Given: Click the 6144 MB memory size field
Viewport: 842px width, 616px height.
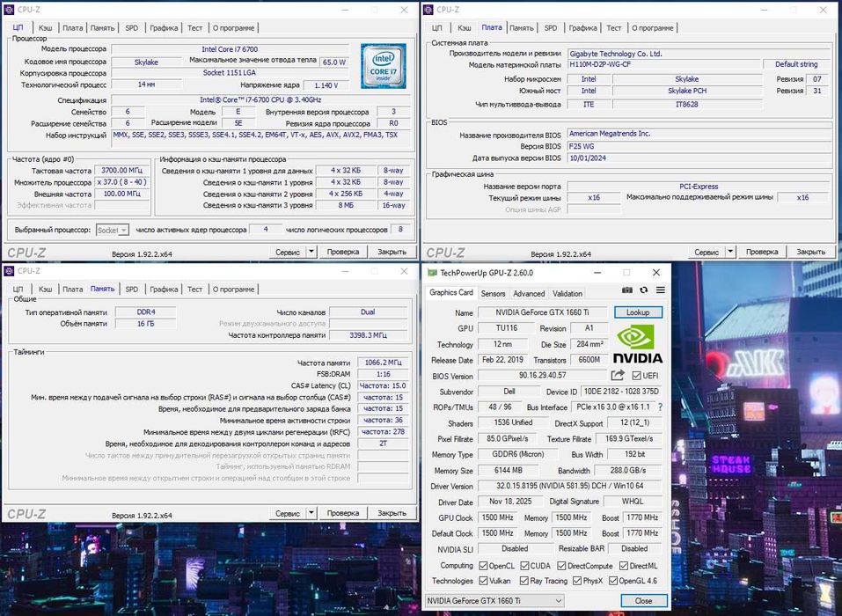Looking at the screenshot, I should click(x=508, y=470).
